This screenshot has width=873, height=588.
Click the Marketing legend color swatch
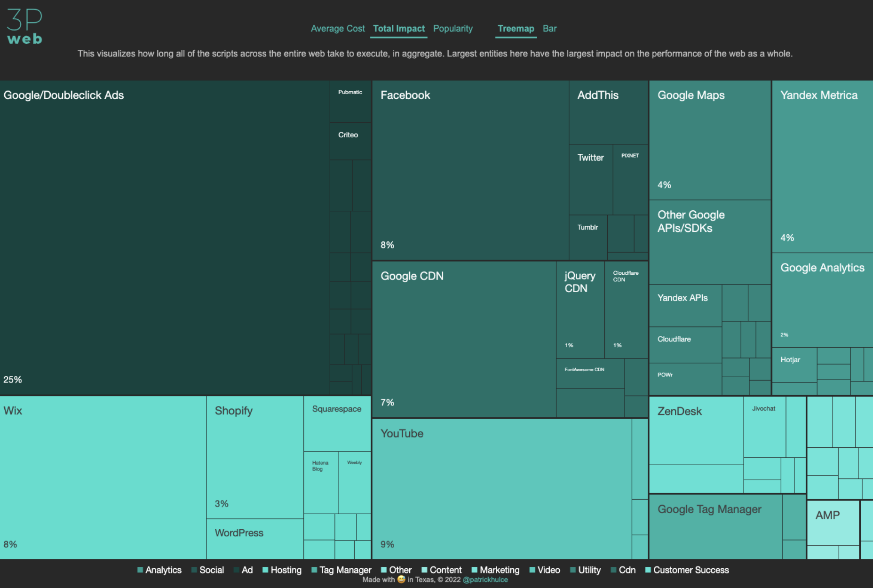point(475,570)
